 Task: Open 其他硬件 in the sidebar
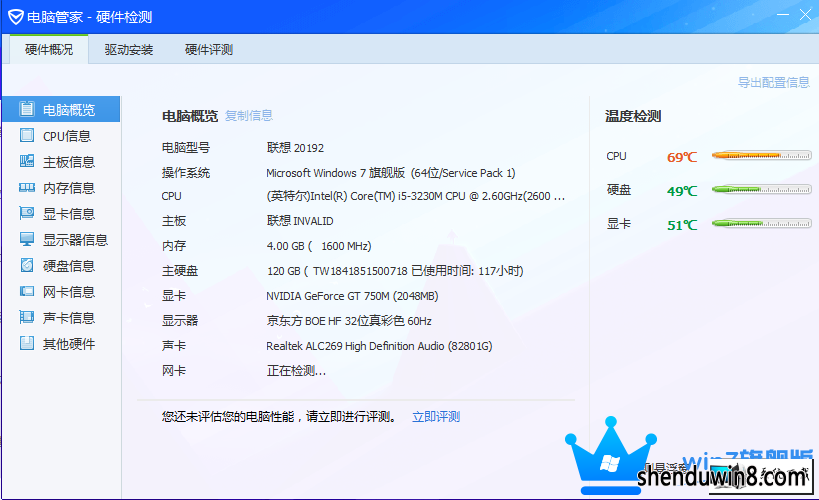[61, 344]
